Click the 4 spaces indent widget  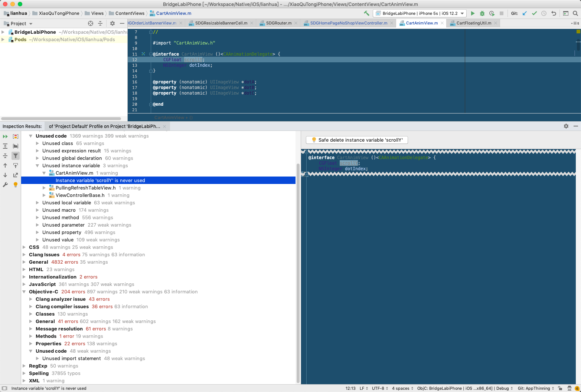tap(403, 388)
